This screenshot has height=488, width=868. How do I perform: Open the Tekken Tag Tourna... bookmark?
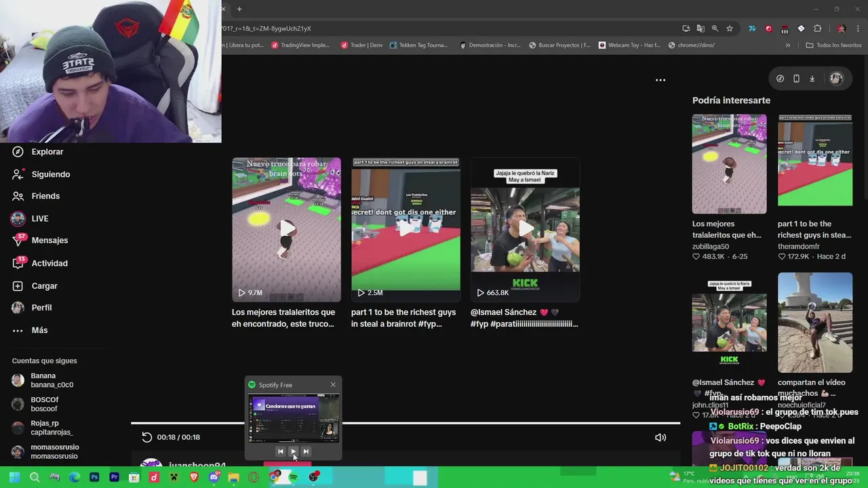click(x=418, y=45)
